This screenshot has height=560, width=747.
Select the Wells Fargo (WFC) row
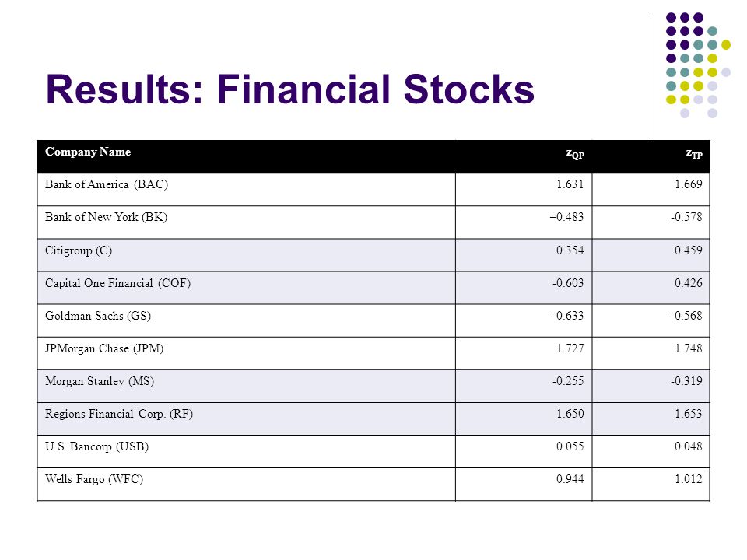tap(373, 485)
